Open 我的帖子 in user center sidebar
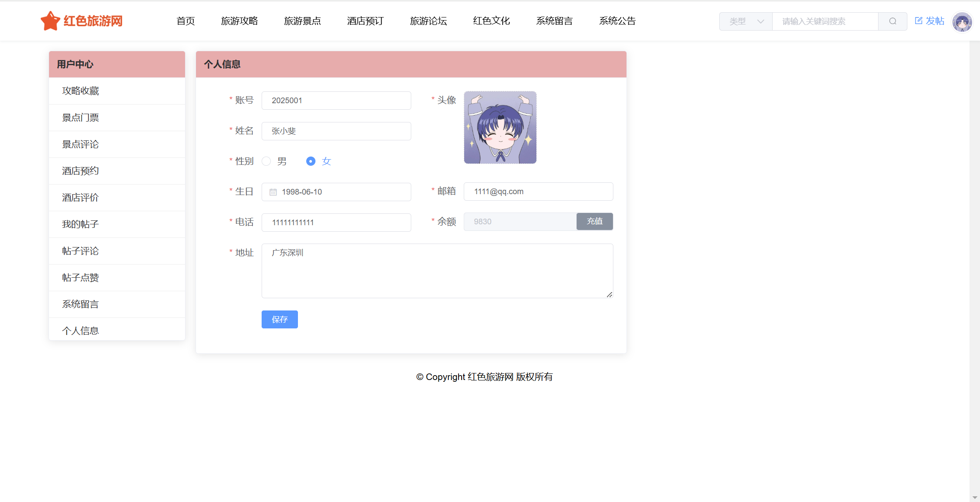This screenshot has width=980, height=502. pyautogui.click(x=80, y=224)
